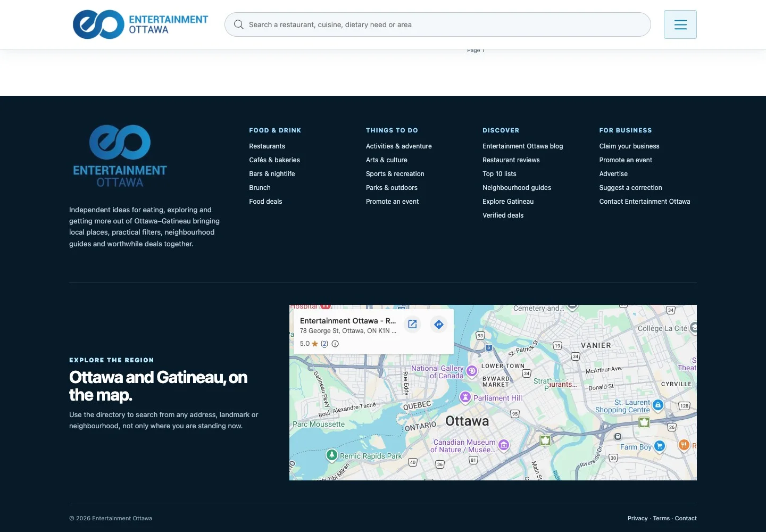Open the hamburger menu
This screenshot has height=532, width=766.
pos(680,24)
